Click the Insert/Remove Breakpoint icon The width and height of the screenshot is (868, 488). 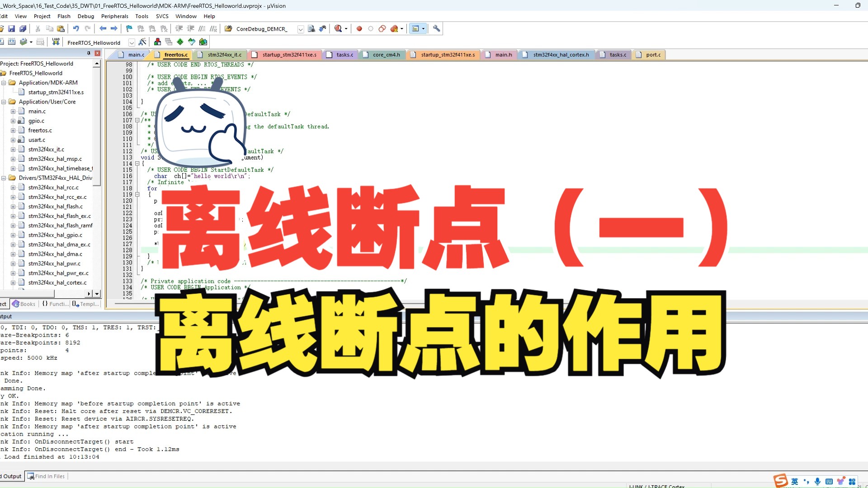[x=359, y=28]
